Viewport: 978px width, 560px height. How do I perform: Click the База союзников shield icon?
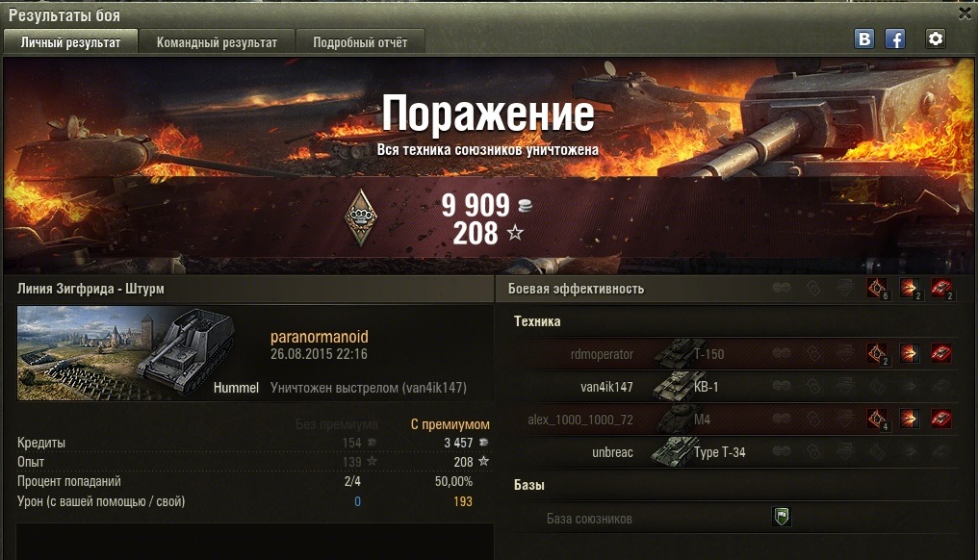782,517
